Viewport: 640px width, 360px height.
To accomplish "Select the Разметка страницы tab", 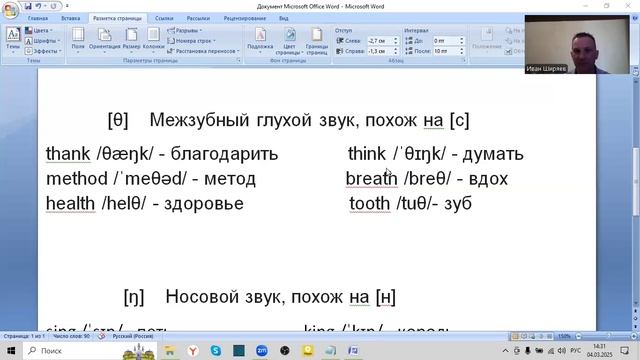I will (118, 18).
